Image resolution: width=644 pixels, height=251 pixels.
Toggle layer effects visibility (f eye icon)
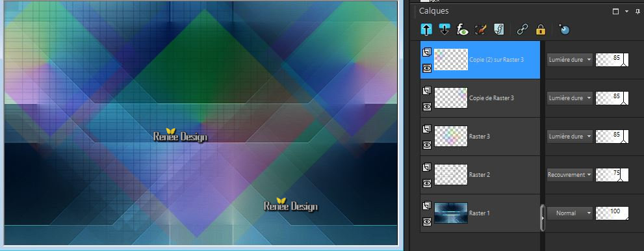(x=463, y=29)
